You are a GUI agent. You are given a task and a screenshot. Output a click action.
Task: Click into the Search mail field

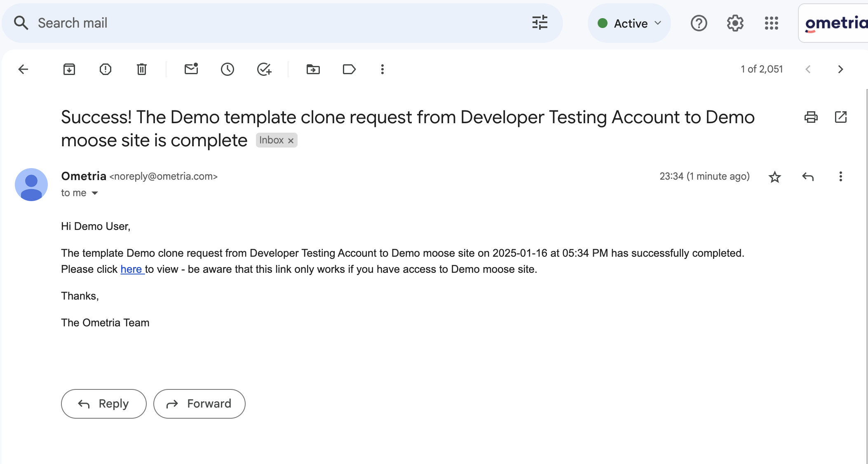(x=282, y=23)
